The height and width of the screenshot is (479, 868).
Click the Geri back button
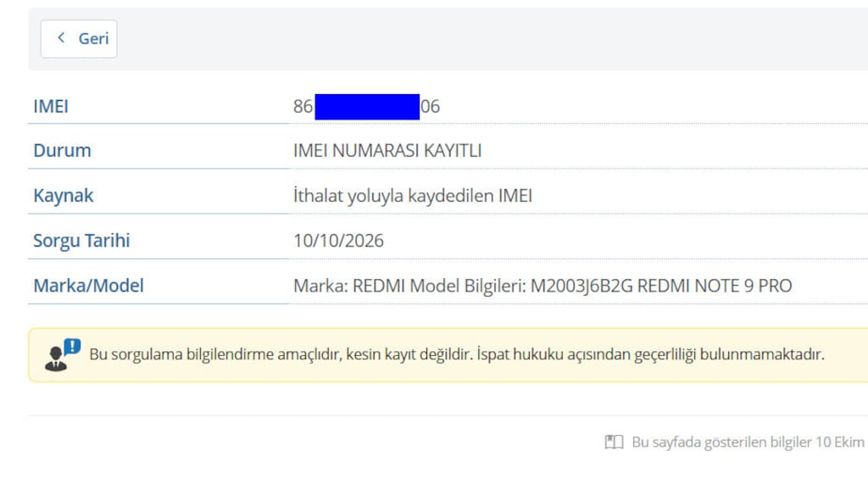(79, 39)
